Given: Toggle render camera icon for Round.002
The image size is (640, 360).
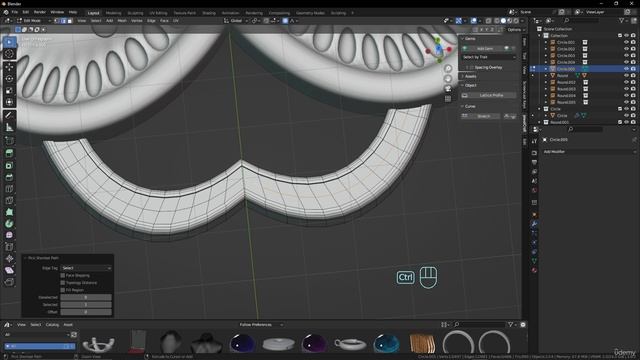Looking at the screenshot, I should pos(633,82).
